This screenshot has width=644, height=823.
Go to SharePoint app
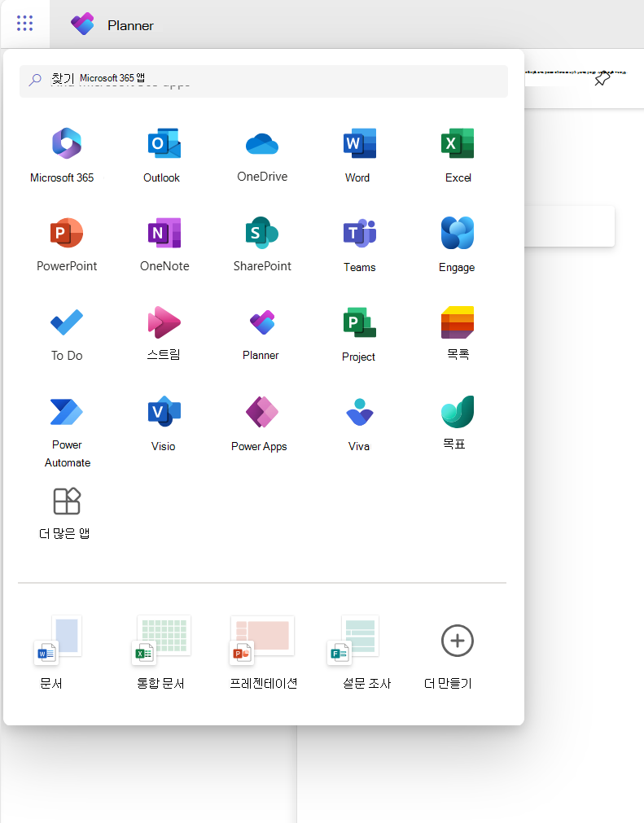(262, 244)
